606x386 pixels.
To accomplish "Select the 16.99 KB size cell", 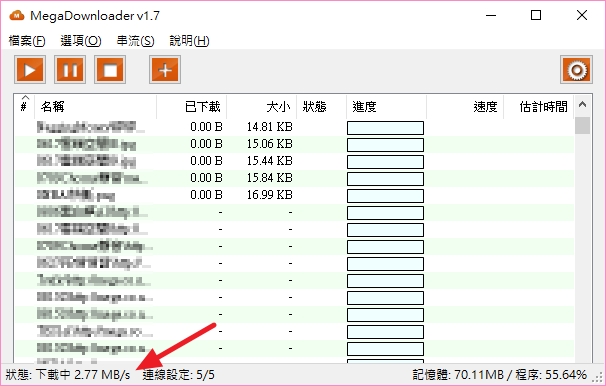I will 270,195.
